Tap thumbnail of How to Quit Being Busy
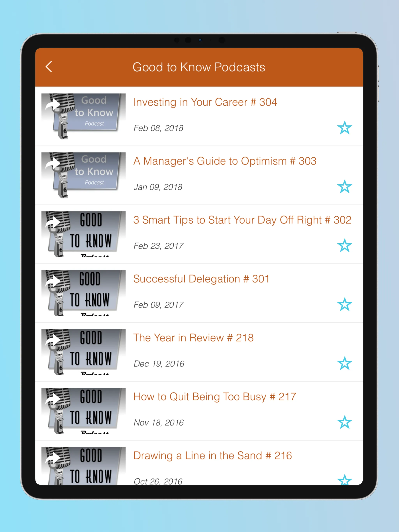 point(84,411)
